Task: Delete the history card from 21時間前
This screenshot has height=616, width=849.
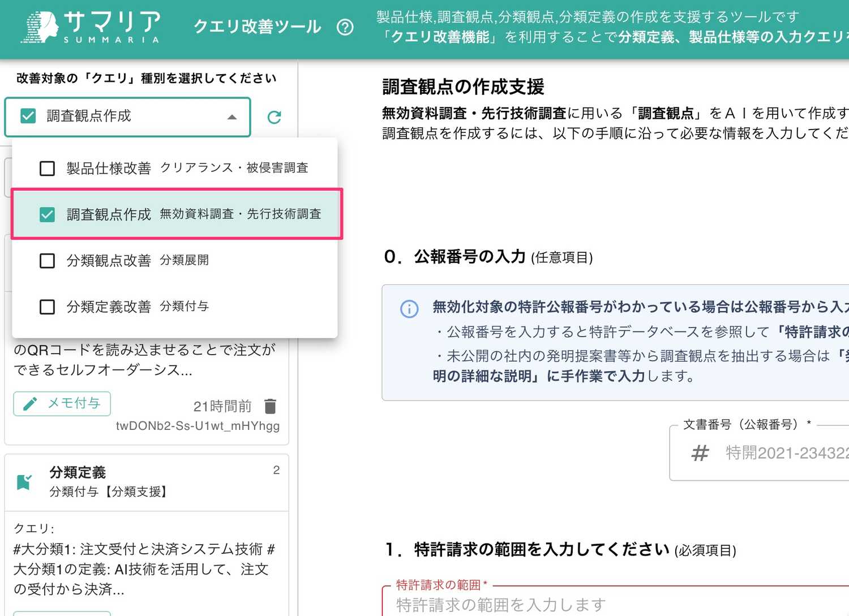Action: pyautogui.click(x=271, y=406)
